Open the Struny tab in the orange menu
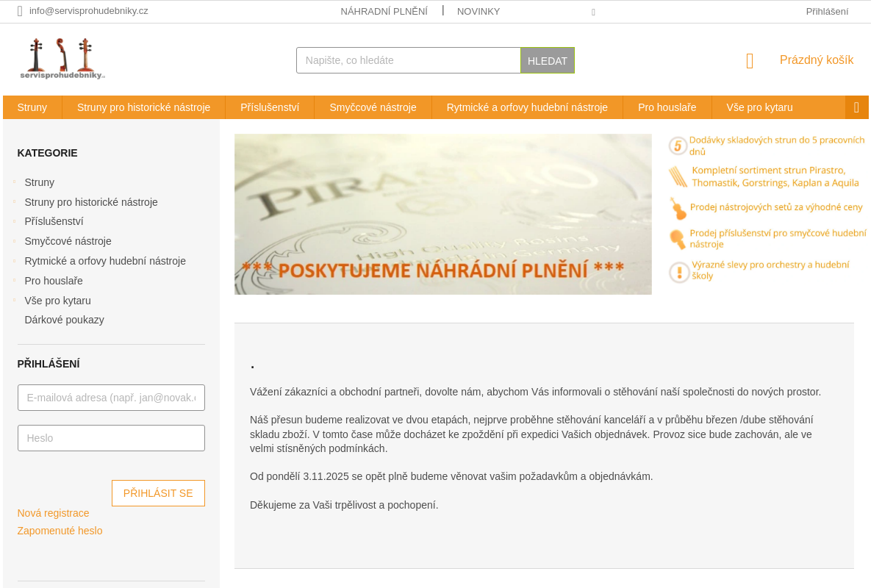This screenshot has width=882, height=588. tap(32, 107)
